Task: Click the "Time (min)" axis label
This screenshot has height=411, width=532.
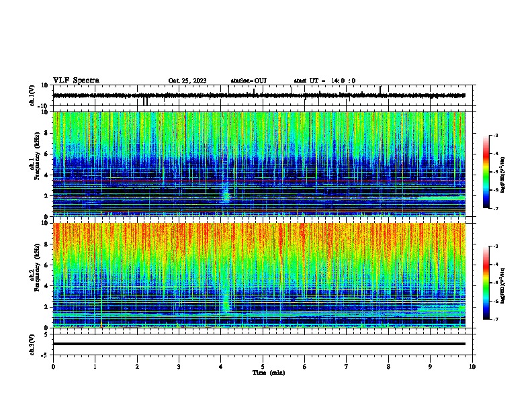Action: pyautogui.click(x=269, y=373)
